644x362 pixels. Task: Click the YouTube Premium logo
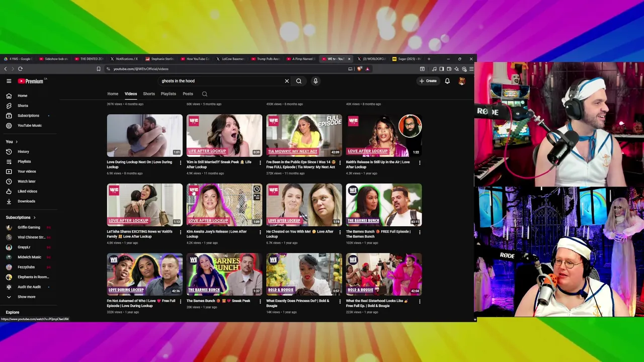31,81
